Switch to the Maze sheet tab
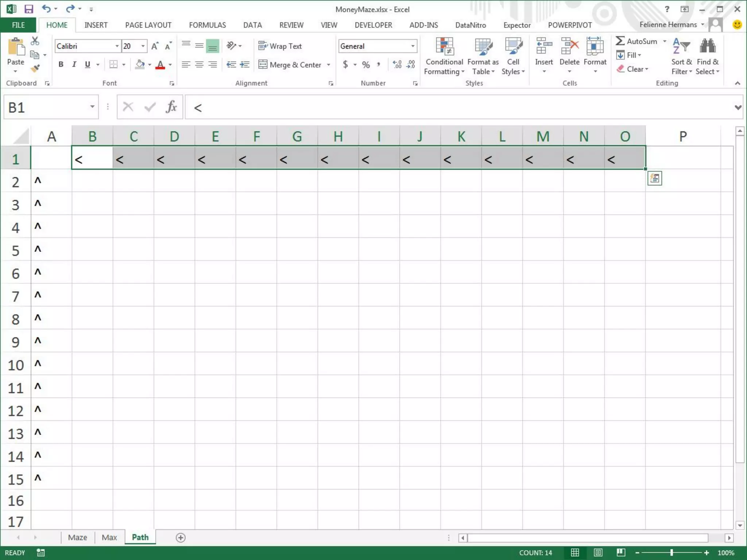The height and width of the screenshot is (560, 747). (x=77, y=537)
